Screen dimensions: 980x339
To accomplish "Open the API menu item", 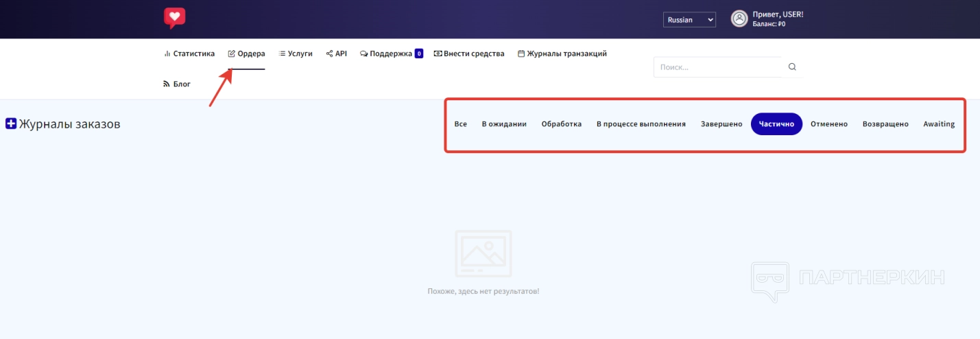I will (336, 54).
